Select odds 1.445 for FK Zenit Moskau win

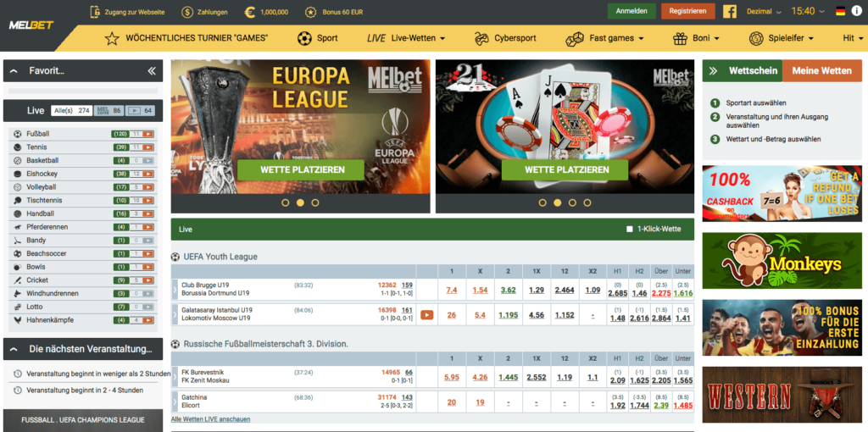pyautogui.click(x=508, y=377)
